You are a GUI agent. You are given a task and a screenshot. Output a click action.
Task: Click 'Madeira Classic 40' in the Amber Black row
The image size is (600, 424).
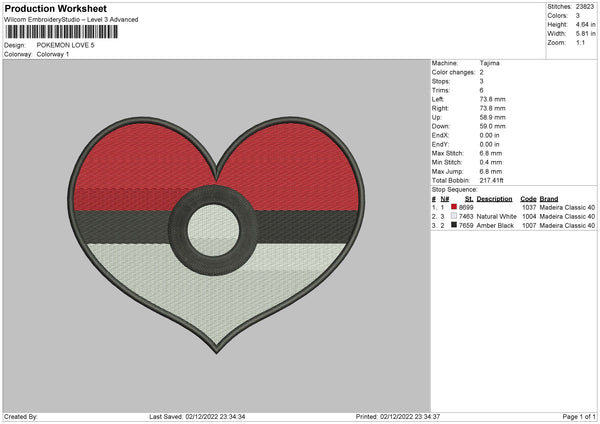pos(567,226)
